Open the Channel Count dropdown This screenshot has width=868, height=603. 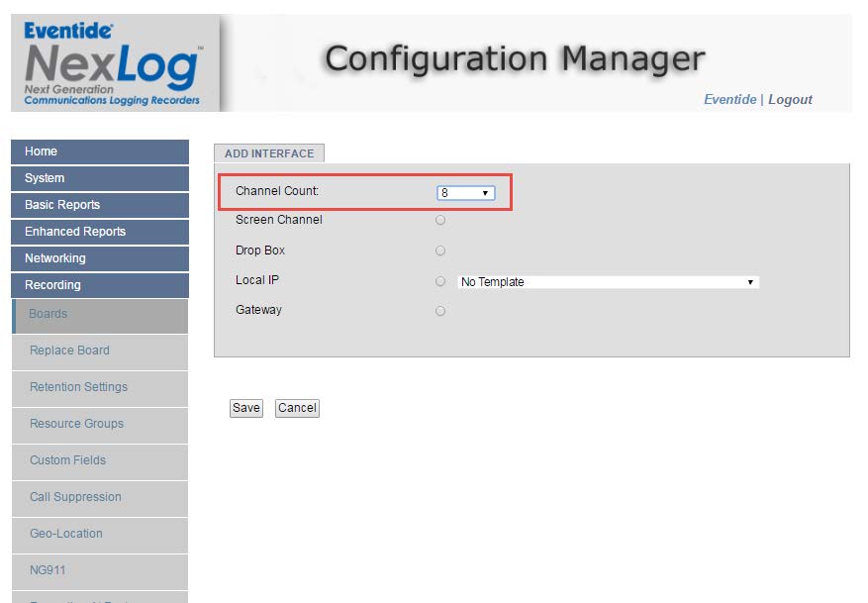(465, 192)
